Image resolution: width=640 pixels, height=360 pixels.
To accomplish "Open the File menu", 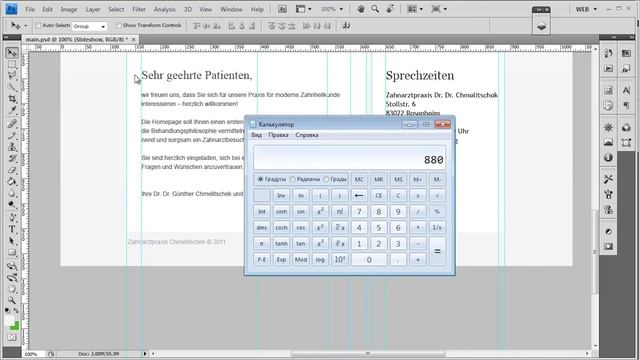I will pyautogui.click(x=30, y=9).
